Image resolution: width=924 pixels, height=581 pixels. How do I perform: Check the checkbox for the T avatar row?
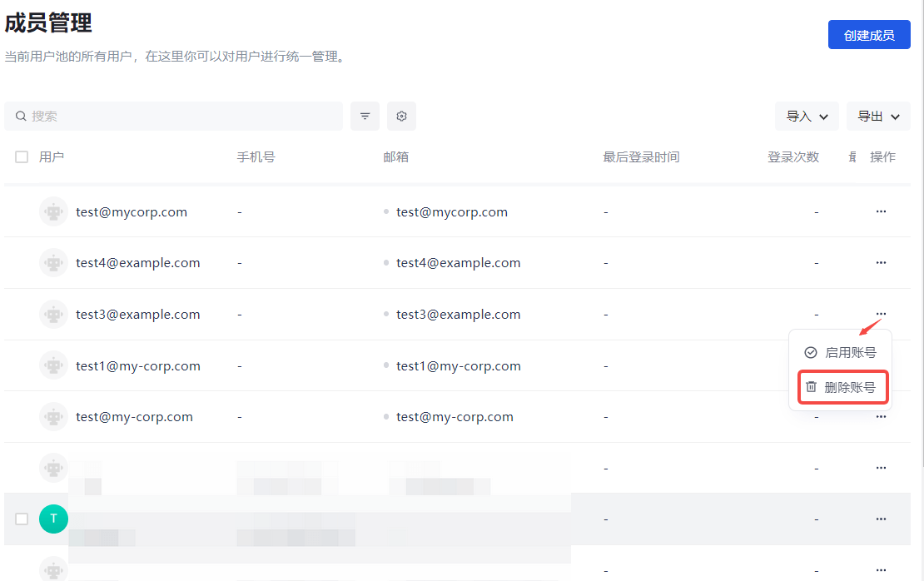click(22, 519)
